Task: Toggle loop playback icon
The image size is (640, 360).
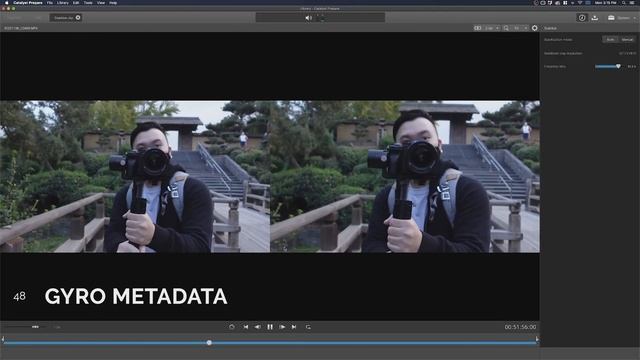Action: [308, 327]
